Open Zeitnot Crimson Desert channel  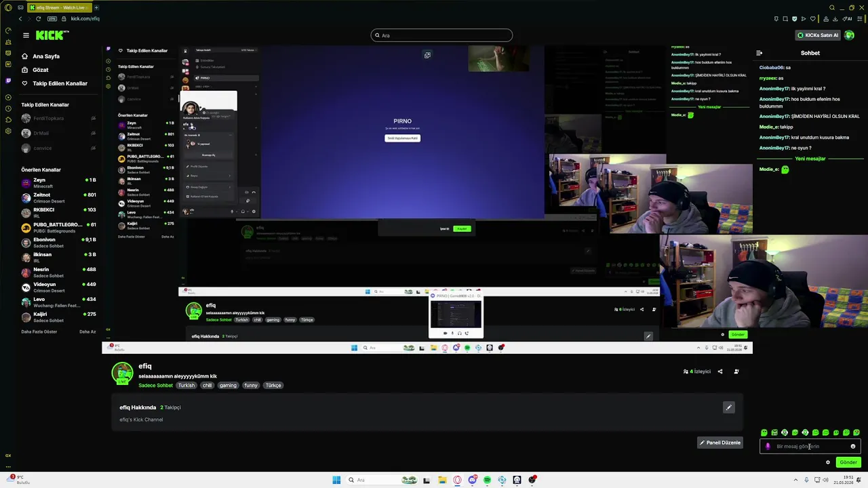point(58,198)
